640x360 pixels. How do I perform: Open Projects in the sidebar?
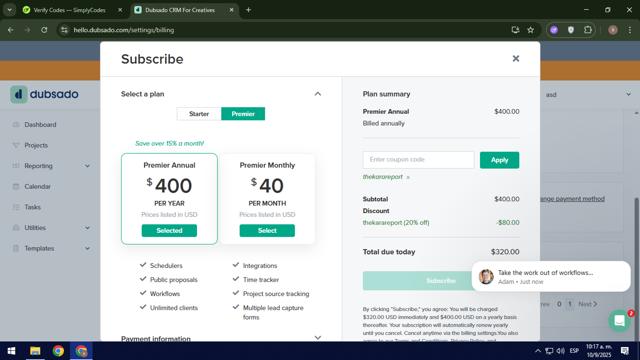(x=36, y=145)
